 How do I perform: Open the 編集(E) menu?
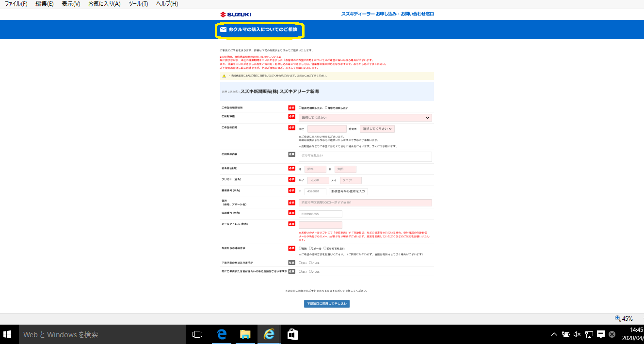pyautogui.click(x=45, y=4)
